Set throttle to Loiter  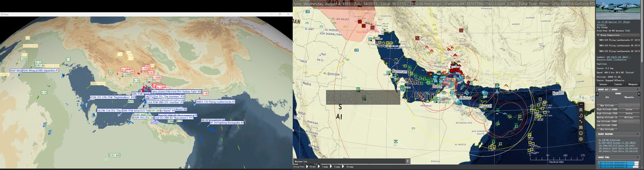629,109
